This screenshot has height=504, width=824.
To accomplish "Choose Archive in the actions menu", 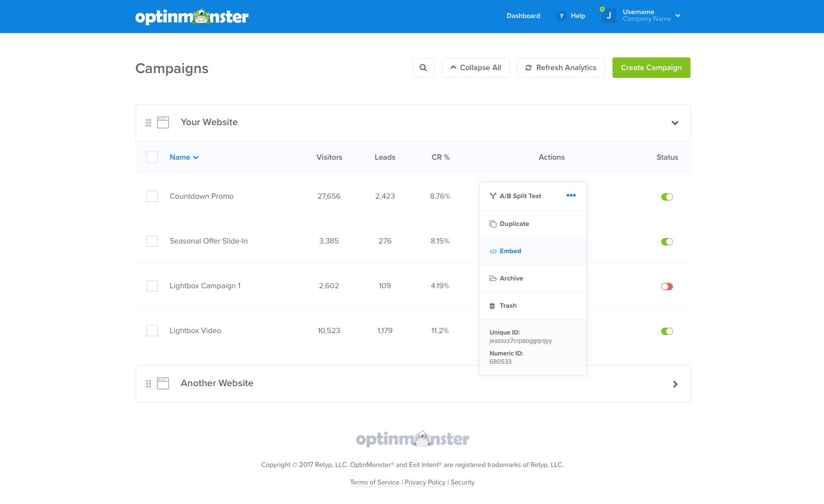I will tap(533, 279).
